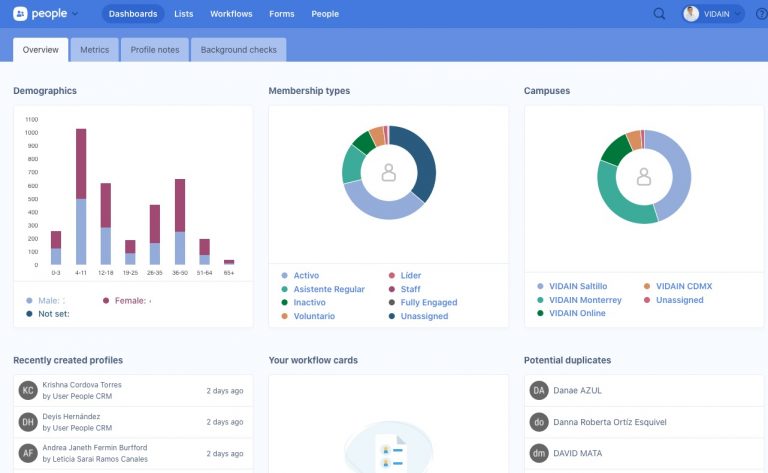768x473 pixels.
Task: Click KC avatar for Krishna Cordova Torres
Action: (28, 390)
